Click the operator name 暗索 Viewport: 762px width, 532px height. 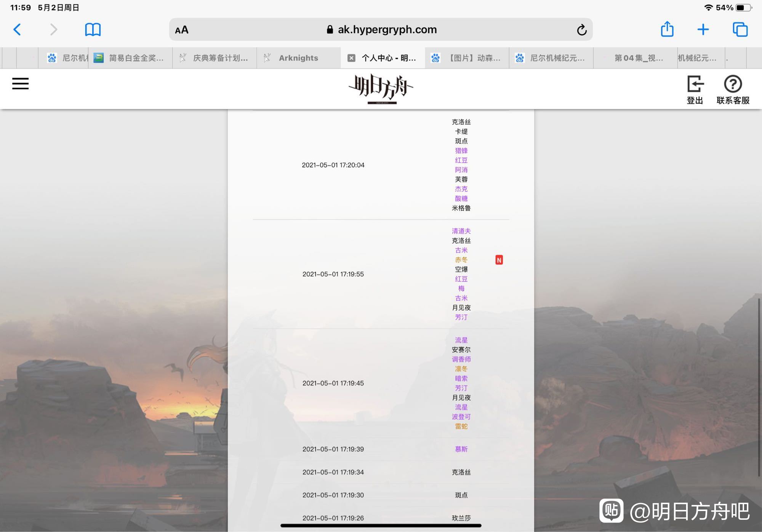click(x=461, y=378)
